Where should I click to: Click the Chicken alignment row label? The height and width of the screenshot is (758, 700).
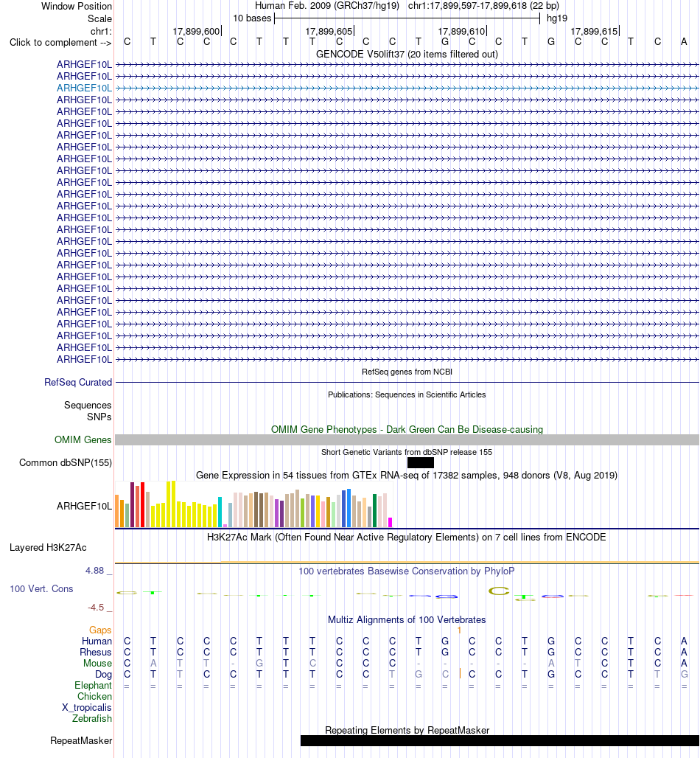(94, 697)
